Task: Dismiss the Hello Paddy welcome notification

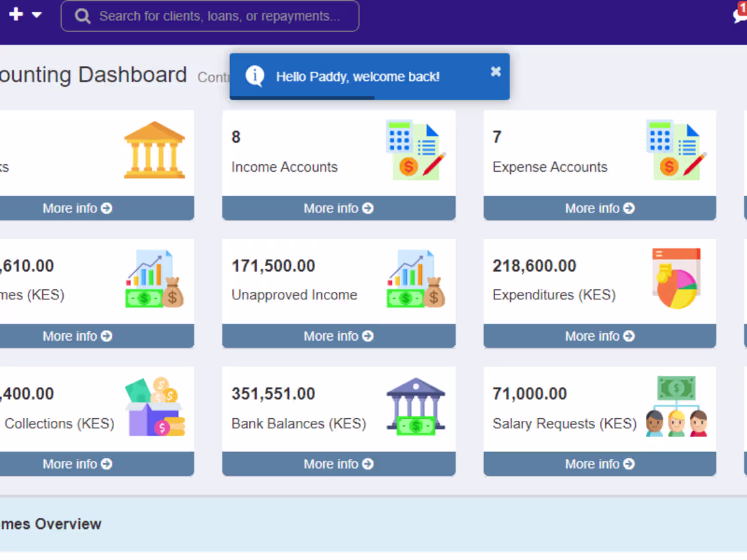Action: (x=495, y=71)
